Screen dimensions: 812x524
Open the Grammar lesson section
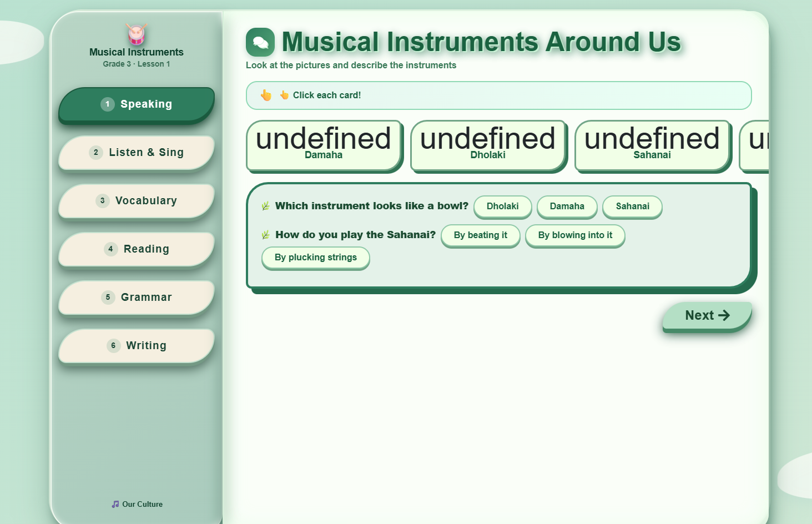135,297
